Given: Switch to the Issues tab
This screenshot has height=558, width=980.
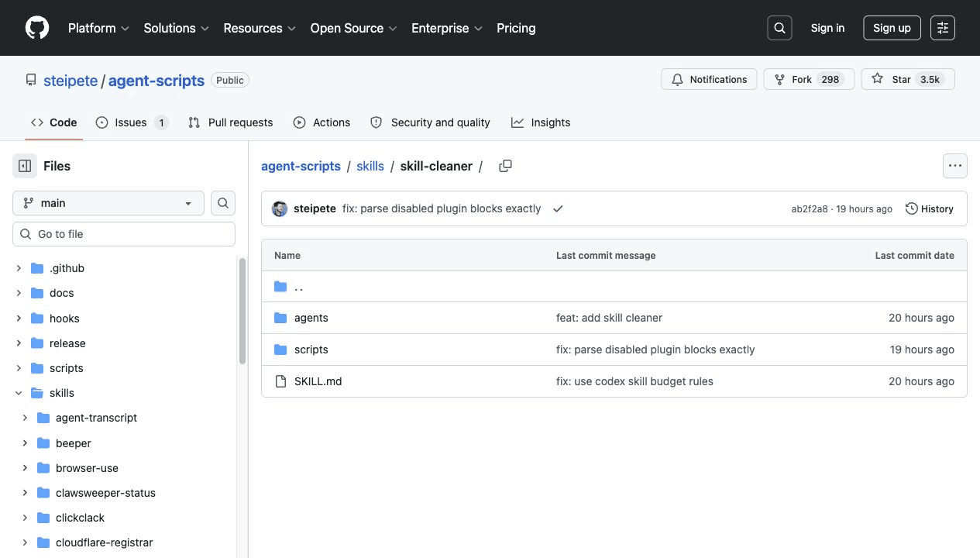Looking at the screenshot, I should 132,122.
